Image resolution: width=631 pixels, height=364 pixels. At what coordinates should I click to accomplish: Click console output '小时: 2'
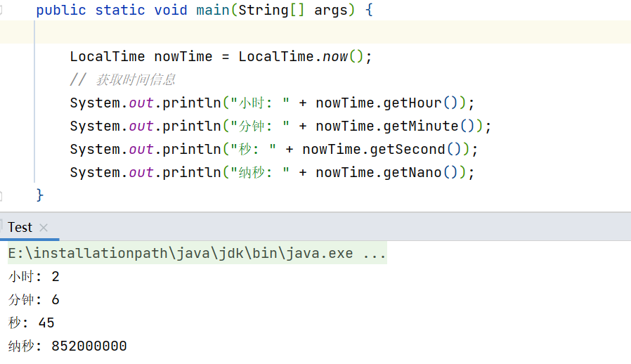[34, 277]
